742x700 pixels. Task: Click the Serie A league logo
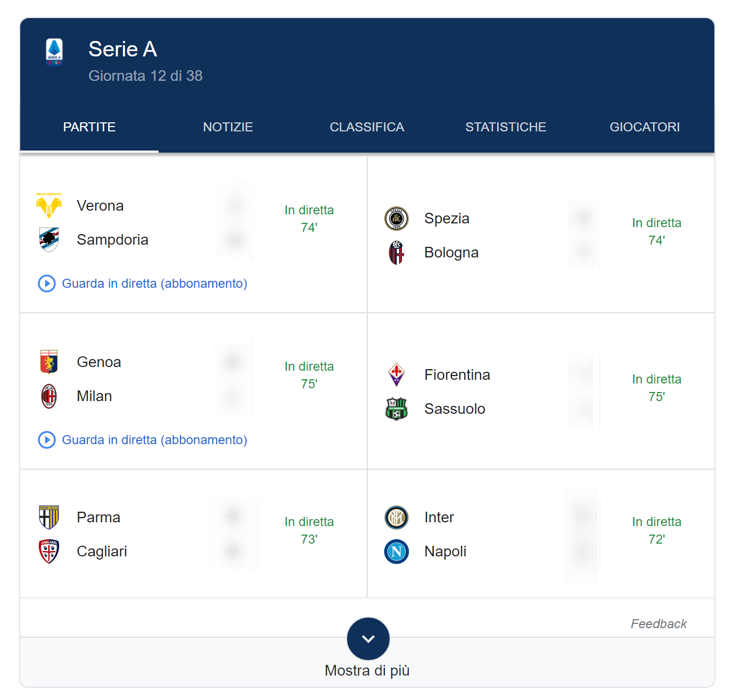pyautogui.click(x=54, y=52)
